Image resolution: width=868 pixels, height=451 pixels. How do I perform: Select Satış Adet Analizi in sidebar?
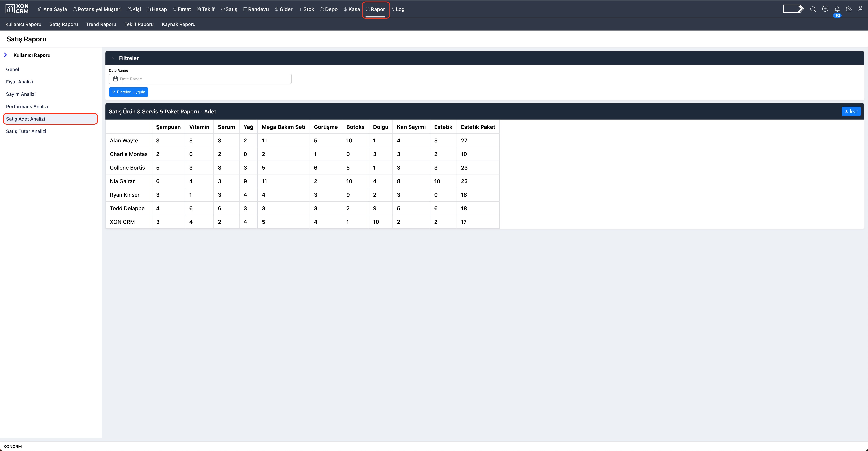tap(50, 119)
